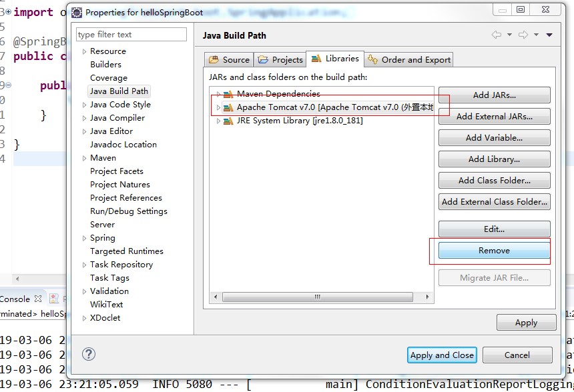Screen dimensions: 574x392
Task: Open the Order and Export tab
Action: point(409,59)
